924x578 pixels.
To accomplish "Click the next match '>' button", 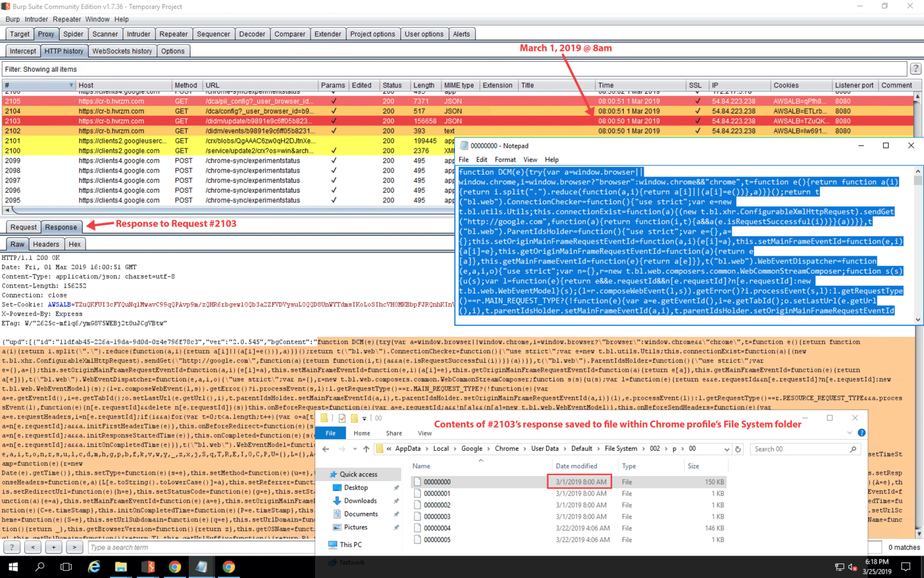I will click(x=74, y=547).
